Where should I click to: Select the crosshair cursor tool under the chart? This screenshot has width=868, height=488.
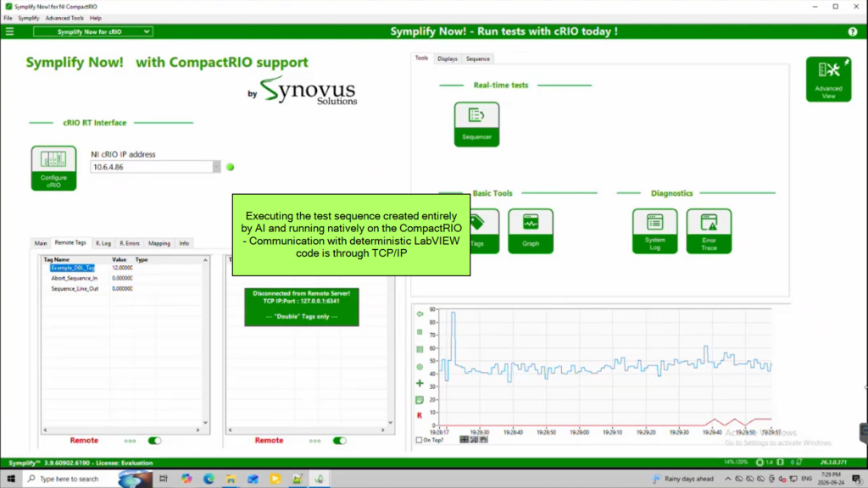[464, 440]
